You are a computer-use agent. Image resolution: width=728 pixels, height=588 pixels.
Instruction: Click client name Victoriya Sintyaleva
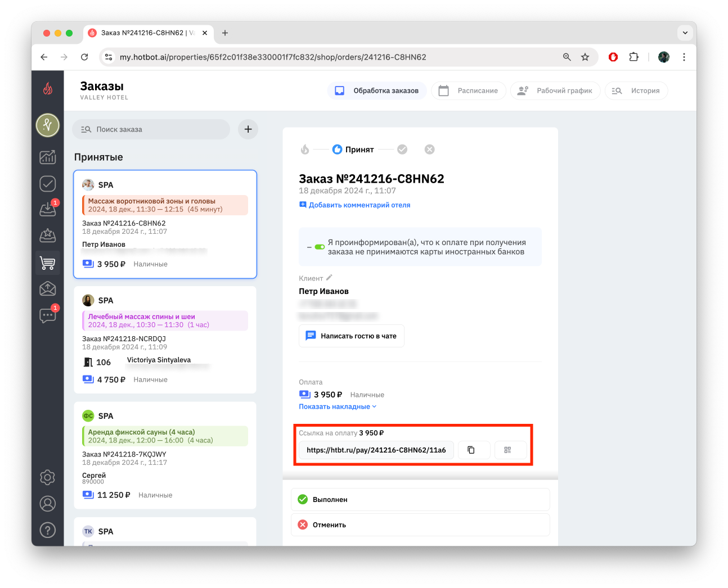click(x=159, y=360)
